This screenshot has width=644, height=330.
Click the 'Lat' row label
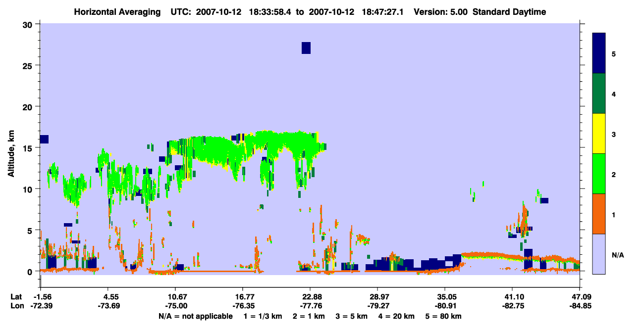(16, 297)
